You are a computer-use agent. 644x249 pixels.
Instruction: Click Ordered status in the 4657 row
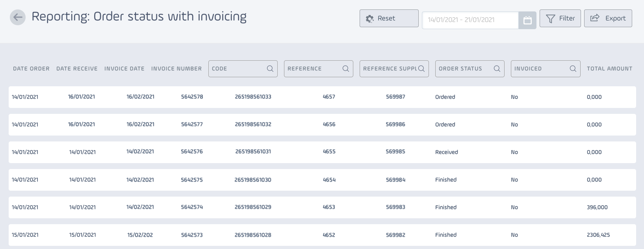point(445,97)
